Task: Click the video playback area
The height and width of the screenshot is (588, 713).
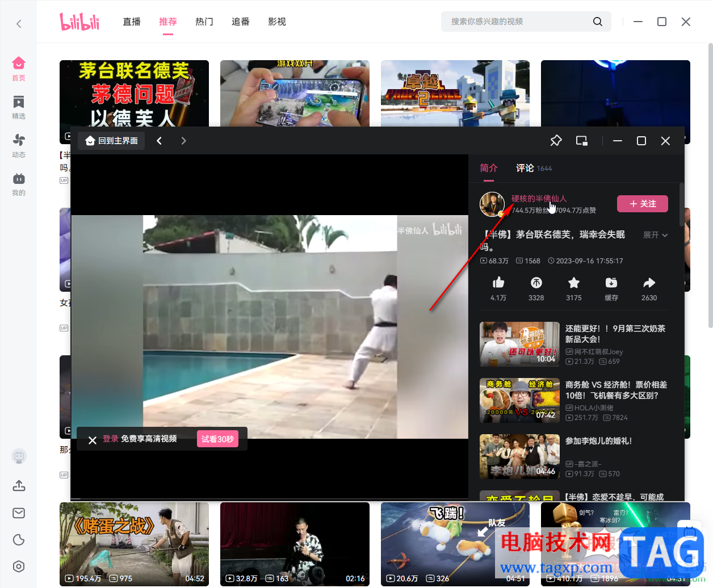Action: pyautogui.click(x=270, y=326)
